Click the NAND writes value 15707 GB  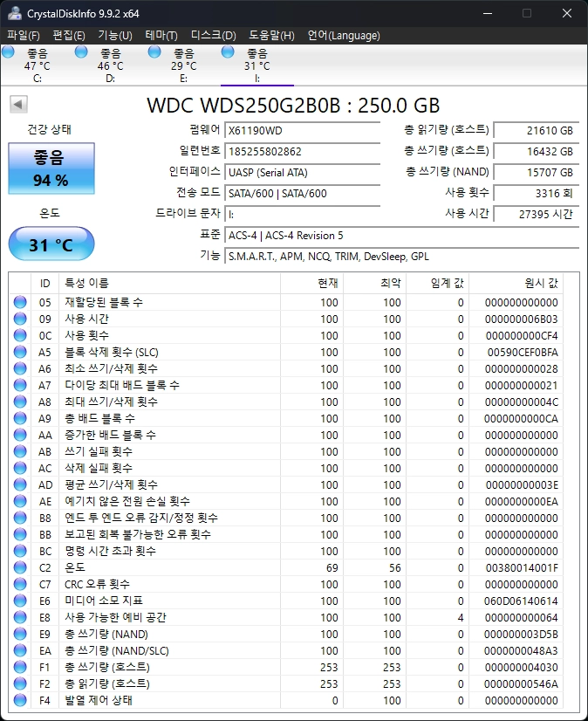point(536,173)
